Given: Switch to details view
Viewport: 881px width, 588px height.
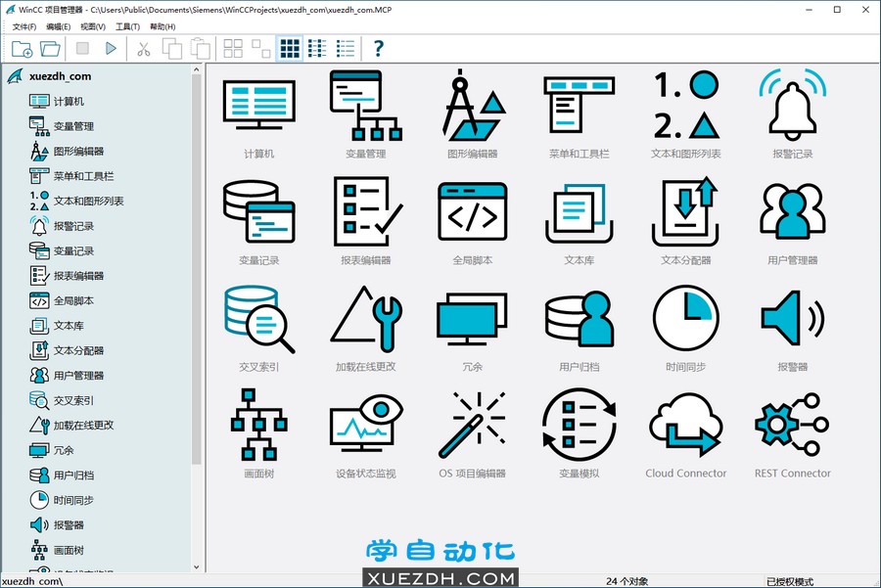Looking at the screenshot, I should [346, 49].
